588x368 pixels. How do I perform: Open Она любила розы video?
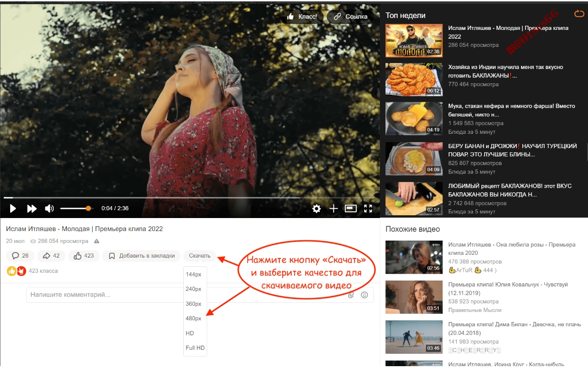tap(511, 249)
